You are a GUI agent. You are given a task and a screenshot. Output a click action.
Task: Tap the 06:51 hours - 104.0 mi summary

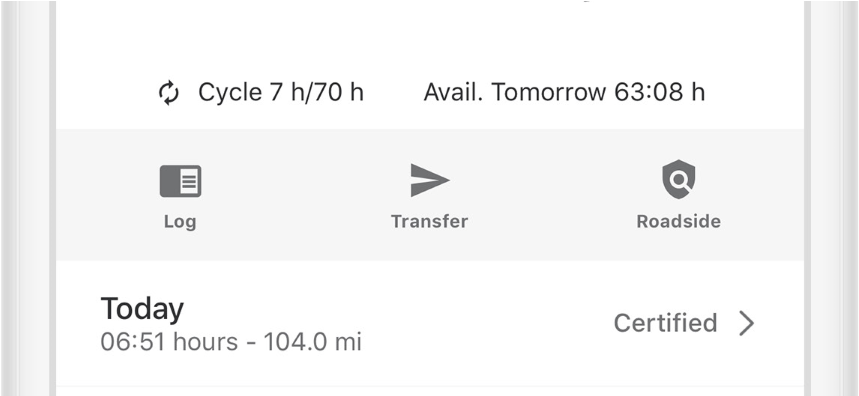point(231,342)
